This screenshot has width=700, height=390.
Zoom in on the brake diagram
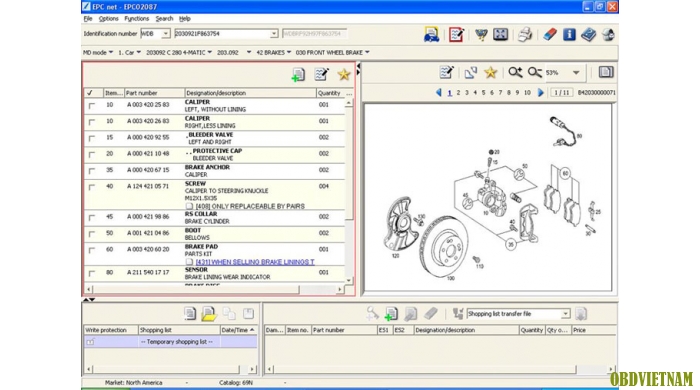(x=515, y=72)
